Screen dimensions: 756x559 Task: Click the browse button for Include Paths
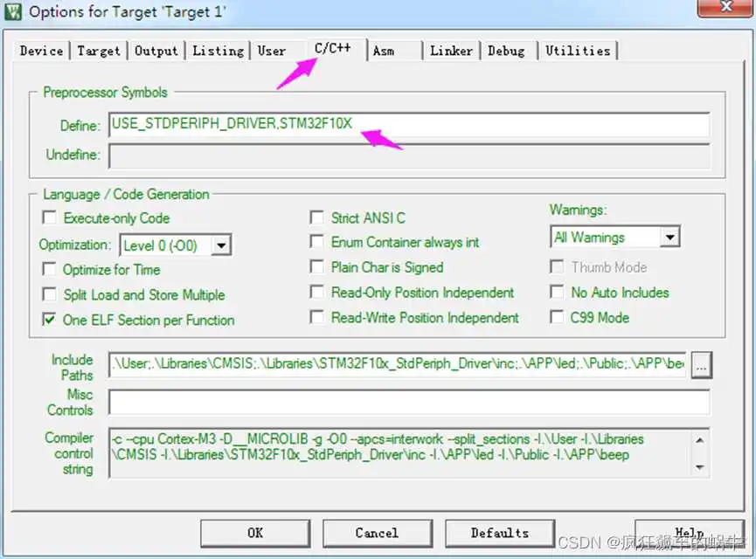click(701, 366)
